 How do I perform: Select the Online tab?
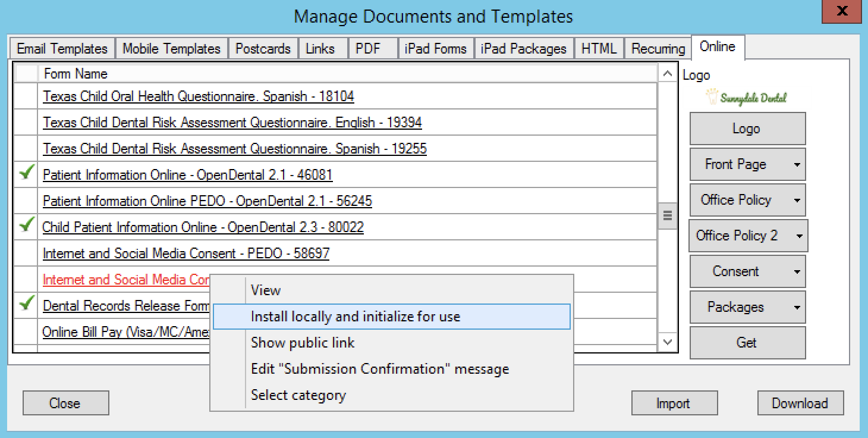coord(718,46)
